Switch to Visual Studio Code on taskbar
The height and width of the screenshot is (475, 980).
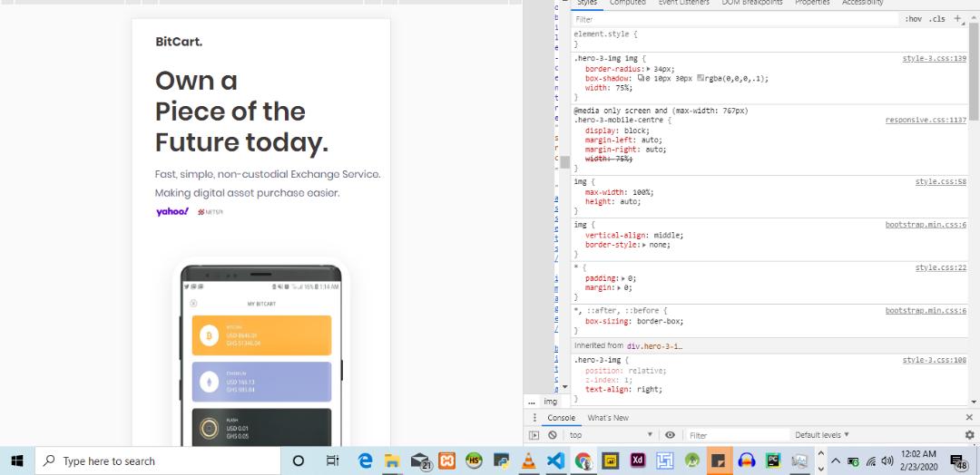coord(555,461)
